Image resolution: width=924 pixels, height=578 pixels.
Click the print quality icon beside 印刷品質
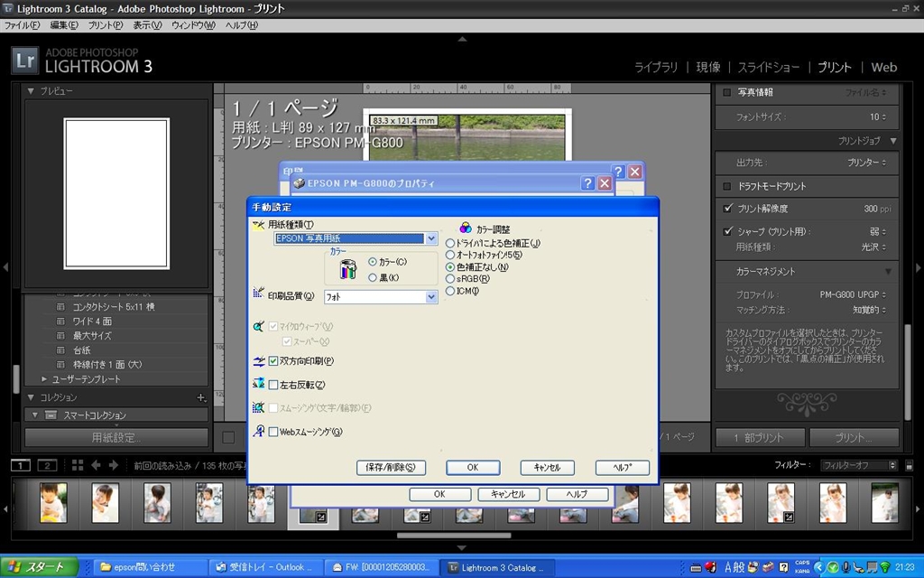point(259,294)
